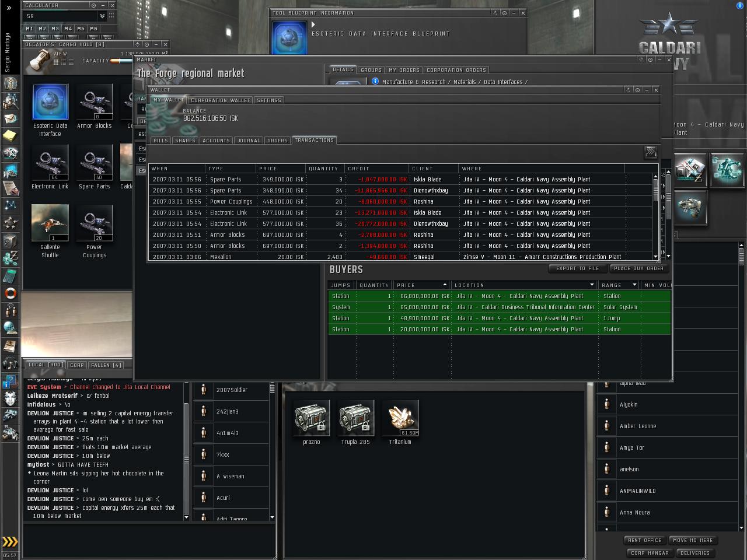This screenshot has width=747, height=560.
Task: Open the wallet coins icon in sidebar
Action: [10, 258]
